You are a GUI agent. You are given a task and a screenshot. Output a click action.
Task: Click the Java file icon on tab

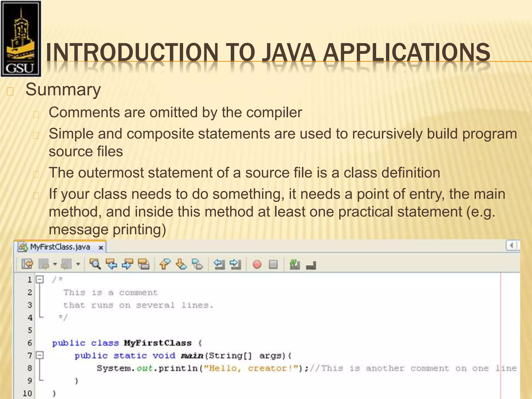pos(23,247)
